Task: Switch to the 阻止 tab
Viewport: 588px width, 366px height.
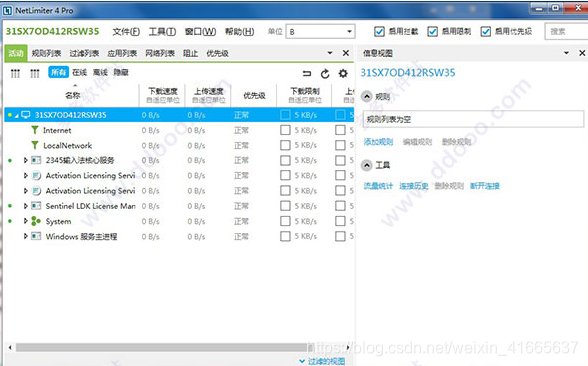Action: coord(190,53)
